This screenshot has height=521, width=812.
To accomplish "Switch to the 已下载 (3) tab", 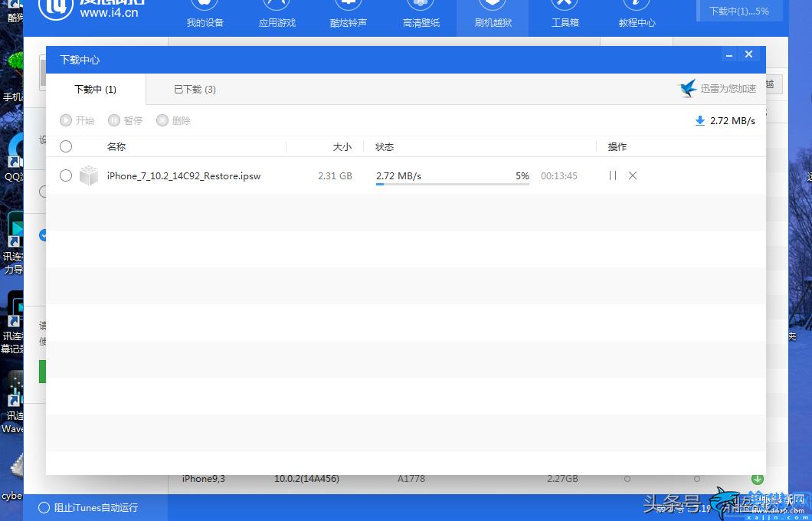I will 195,89.
